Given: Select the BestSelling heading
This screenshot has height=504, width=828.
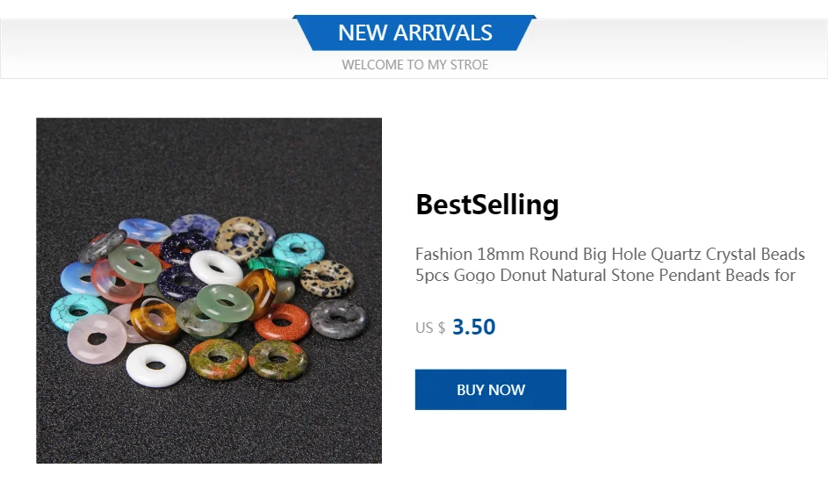Looking at the screenshot, I should click(486, 205).
